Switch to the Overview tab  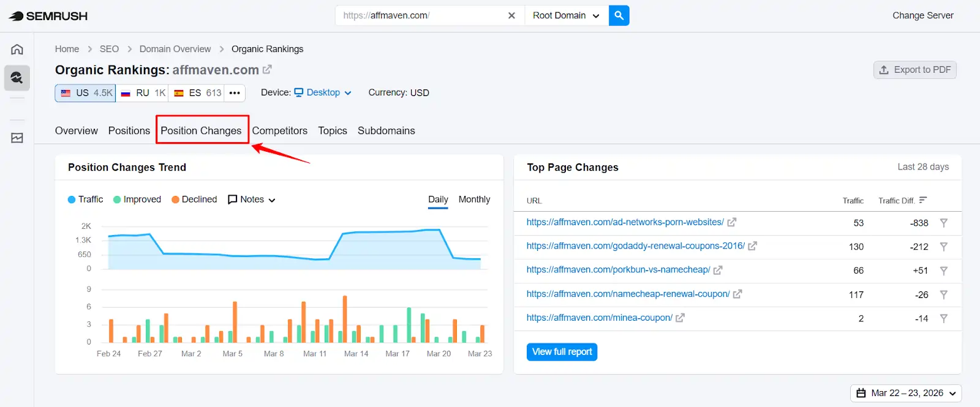(x=77, y=130)
